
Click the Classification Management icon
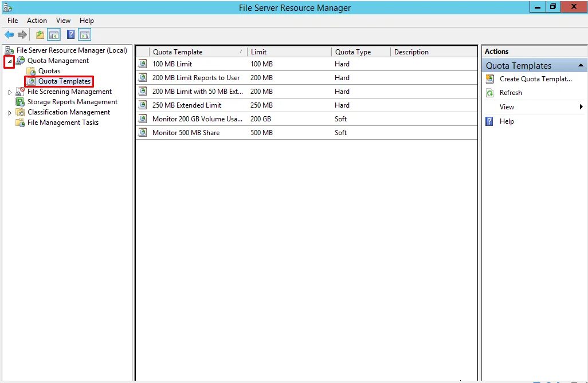(x=20, y=112)
